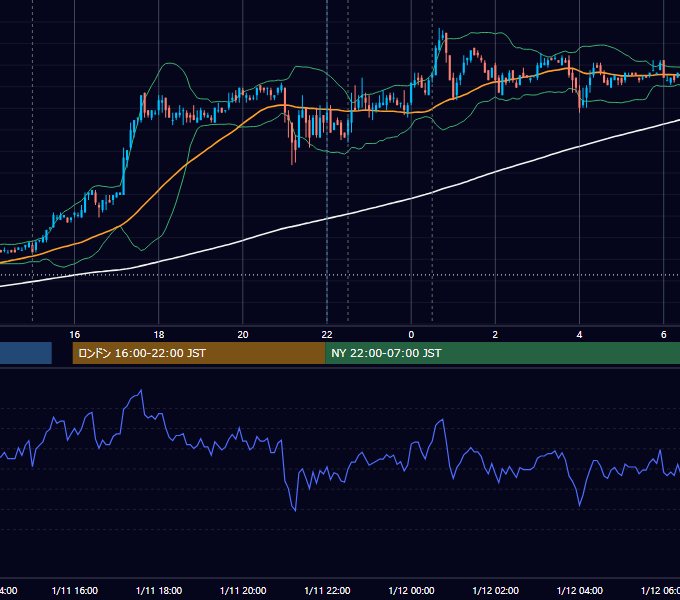This screenshot has width=680, height=600.
Task: Click the 20 hour label on chart axis
Action: pyautogui.click(x=243, y=334)
